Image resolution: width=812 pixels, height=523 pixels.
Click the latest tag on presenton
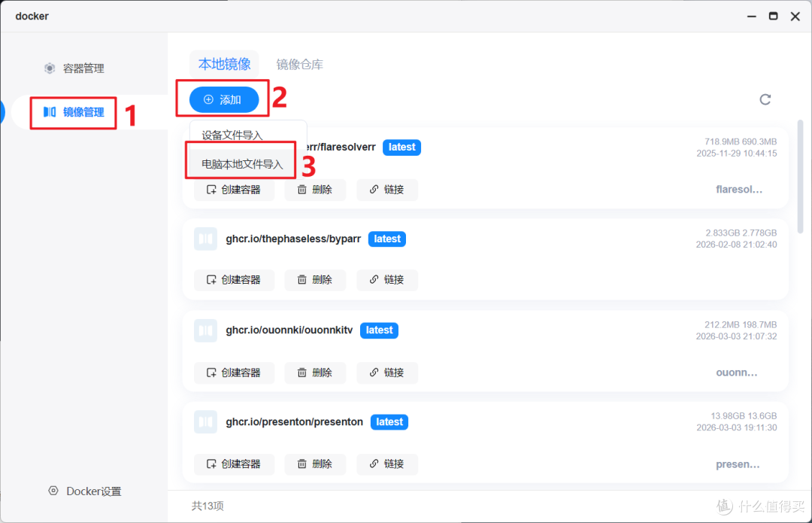click(x=389, y=422)
